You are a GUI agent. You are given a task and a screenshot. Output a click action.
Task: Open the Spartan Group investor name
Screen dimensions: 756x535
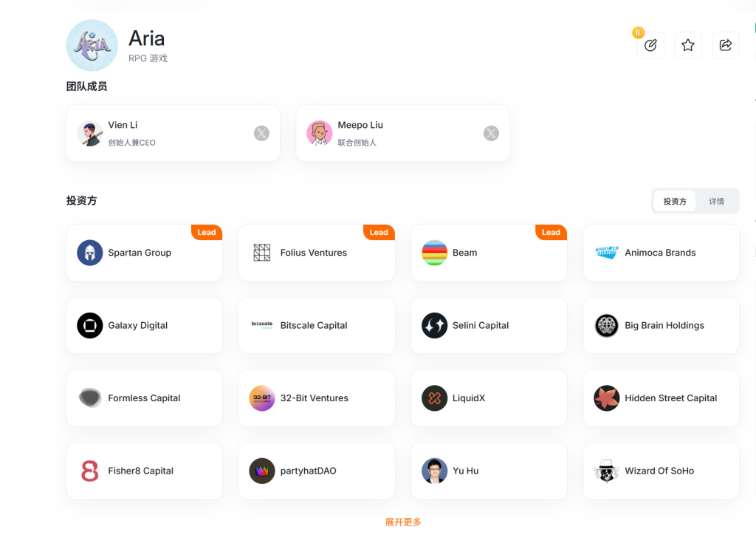pos(140,253)
